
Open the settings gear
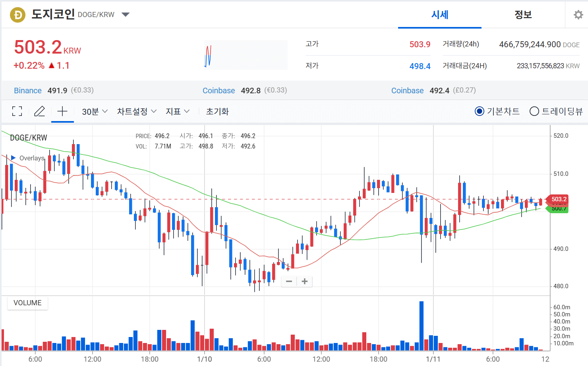click(x=578, y=14)
